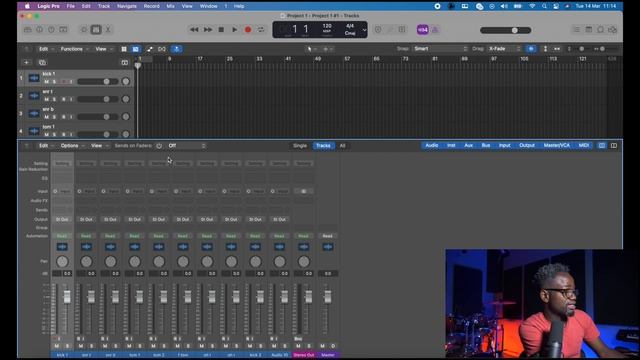This screenshot has width=640, height=360.
Task: Open the Tracks area View menu
Action: (x=104, y=49)
